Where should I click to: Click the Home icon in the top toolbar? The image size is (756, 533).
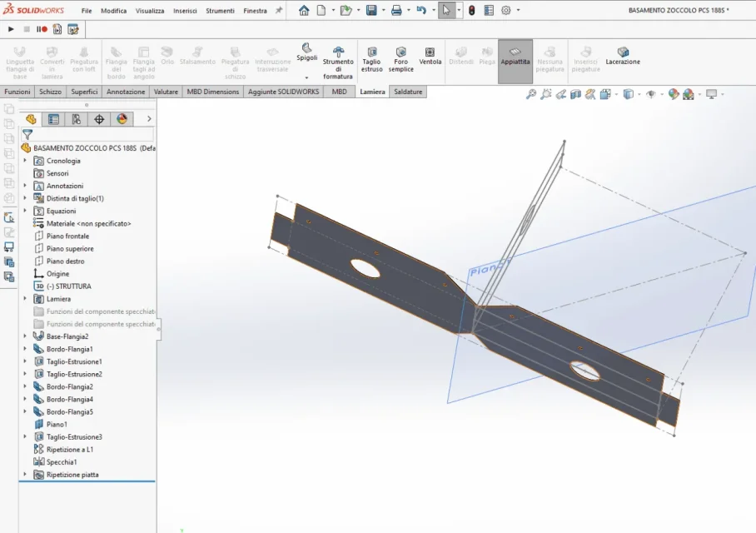pyautogui.click(x=304, y=10)
